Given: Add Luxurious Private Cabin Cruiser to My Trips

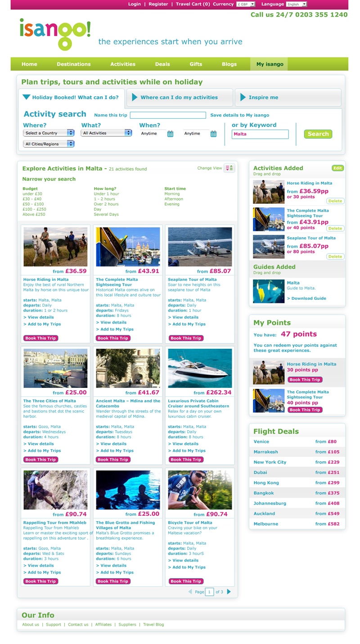Looking at the screenshot, I should [x=187, y=450].
